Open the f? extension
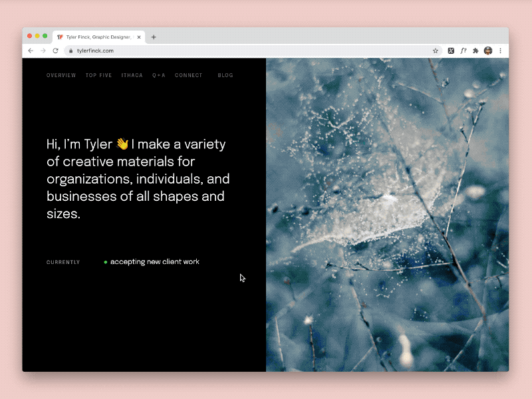This screenshot has width=532, height=399. click(x=464, y=50)
